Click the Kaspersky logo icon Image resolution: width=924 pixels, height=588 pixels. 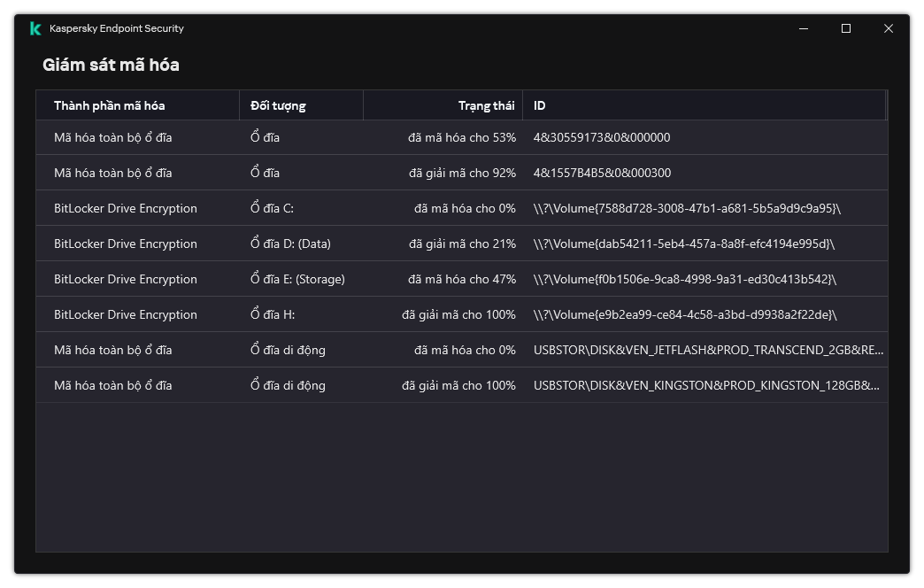[x=35, y=28]
